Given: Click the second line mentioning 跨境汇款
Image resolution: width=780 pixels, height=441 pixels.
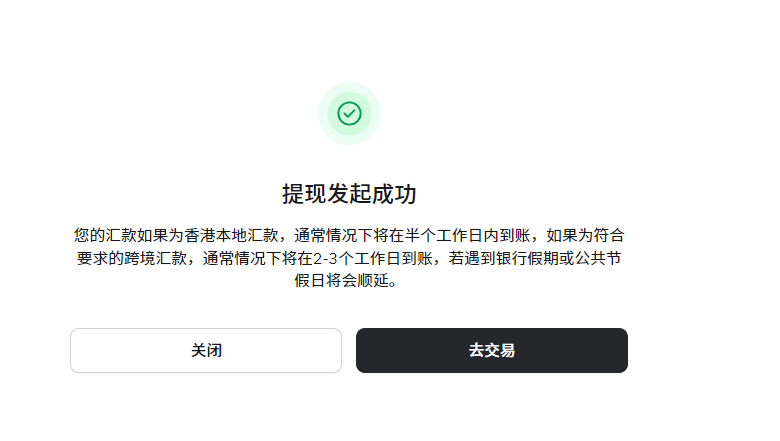Looking at the screenshot, I should (349, 258).
